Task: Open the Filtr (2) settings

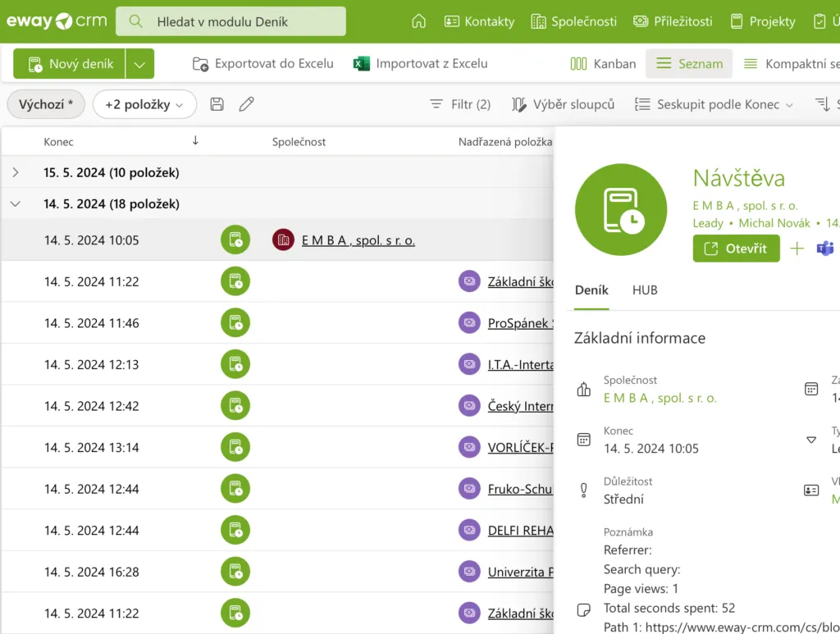Action: pos(460,104)
